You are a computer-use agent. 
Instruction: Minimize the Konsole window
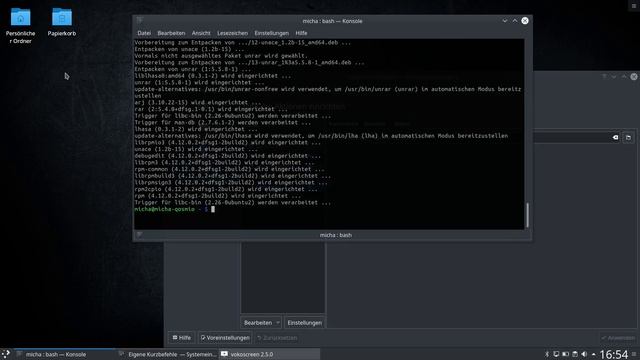pos(505,21)
